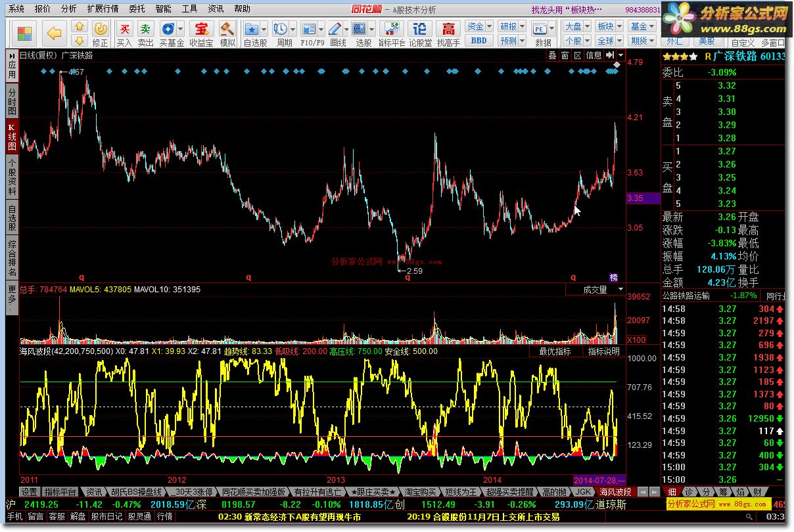
Task: Open the 帮助 menu
Action: pyautogui.click(x=242, y=9)
